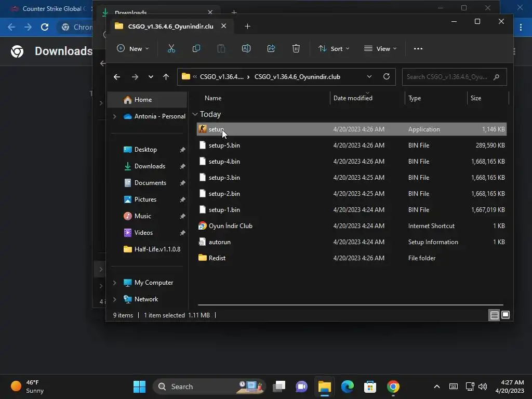The width and height of the screenshot is (532, 399).
Task: Open the weather widget showing 46°F
Action: [28, 387]
